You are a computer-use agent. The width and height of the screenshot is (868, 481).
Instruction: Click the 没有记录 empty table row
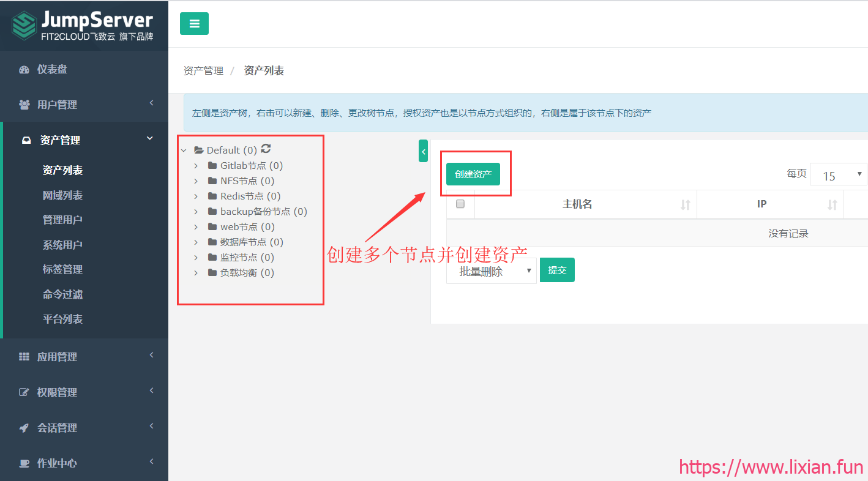pos(657,233)
